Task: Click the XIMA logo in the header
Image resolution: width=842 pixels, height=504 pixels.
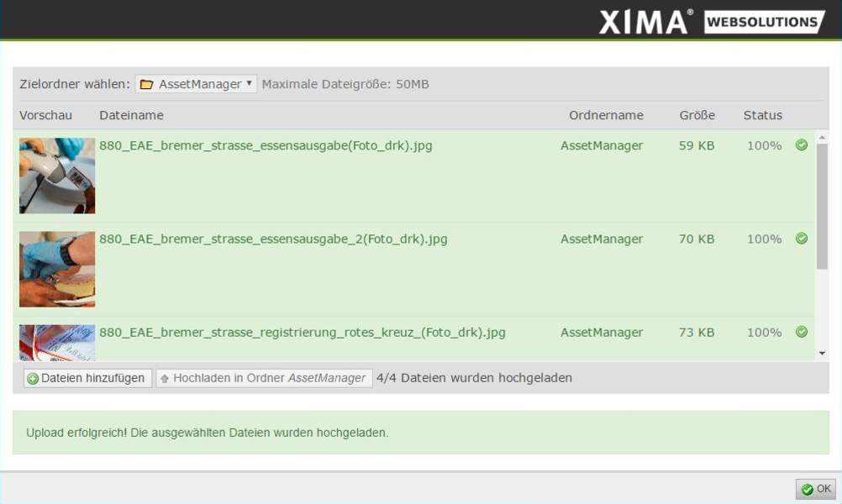Action: coord(645,22)
